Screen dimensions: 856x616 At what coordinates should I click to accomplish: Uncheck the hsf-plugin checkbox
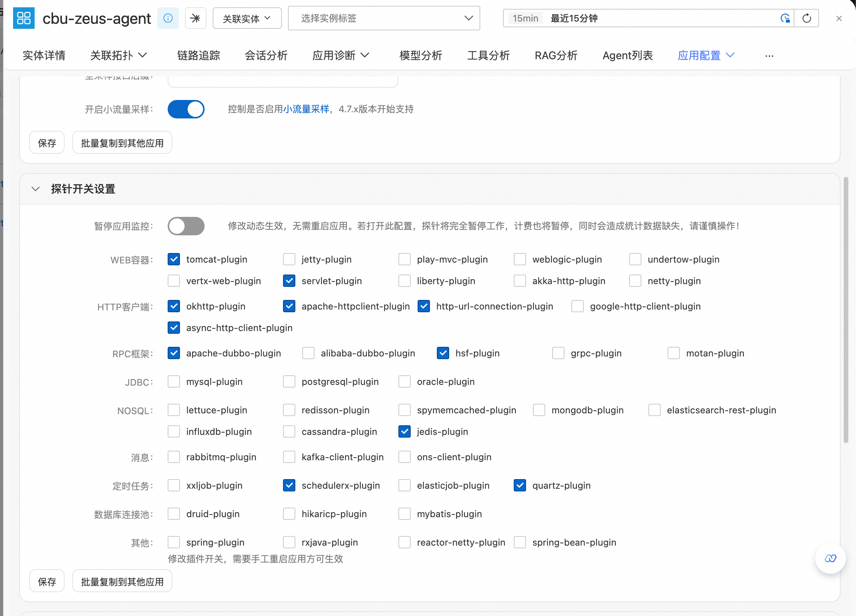[443, 353]
